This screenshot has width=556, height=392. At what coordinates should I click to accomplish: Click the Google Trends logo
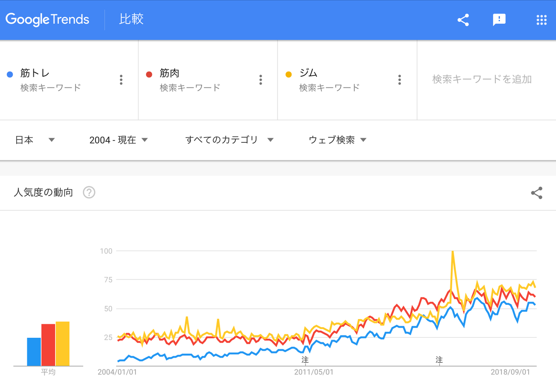[47, 19]
